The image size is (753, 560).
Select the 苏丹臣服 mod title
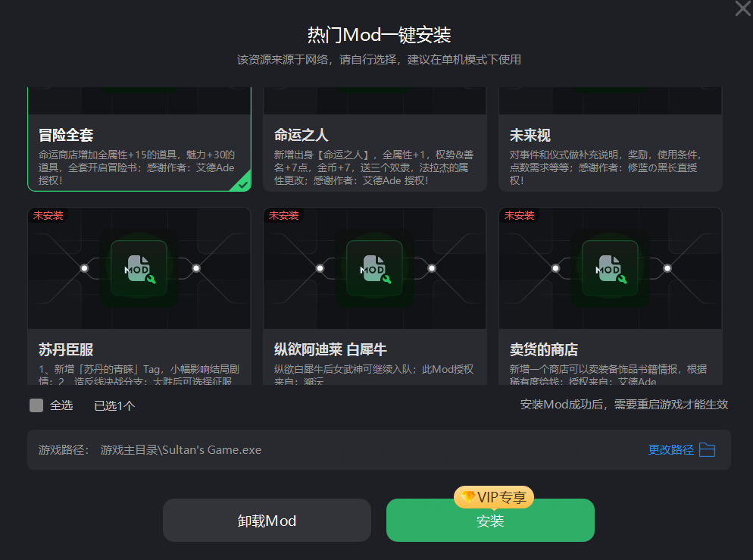[x=66, y=349]
